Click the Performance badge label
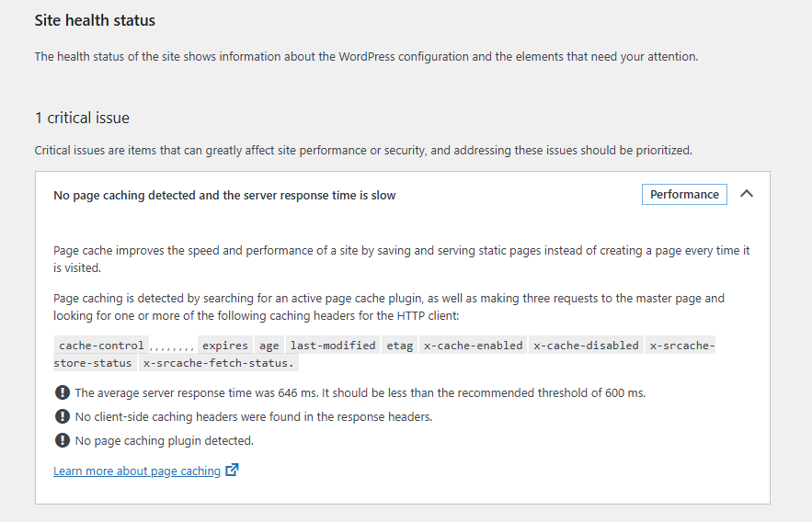Image resolution: width=812 pixels, height=522 pixels. pyautogui.click(x=684, y=195)
